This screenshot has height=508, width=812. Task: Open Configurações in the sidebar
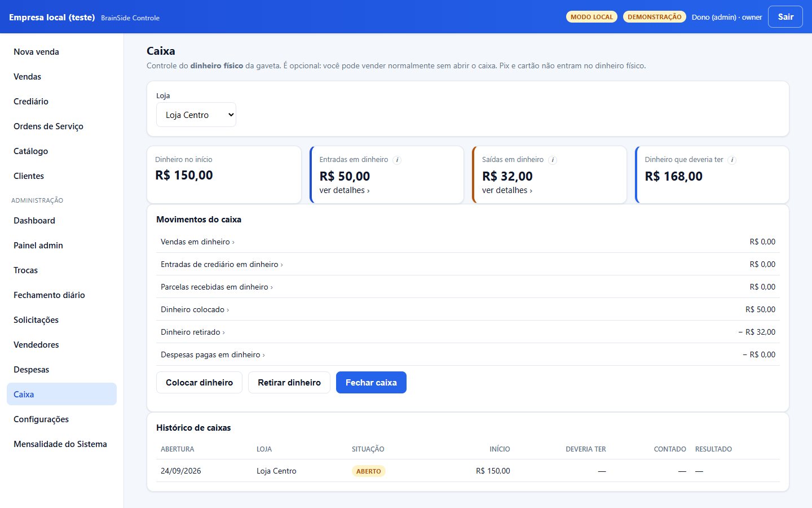(61, 419)
